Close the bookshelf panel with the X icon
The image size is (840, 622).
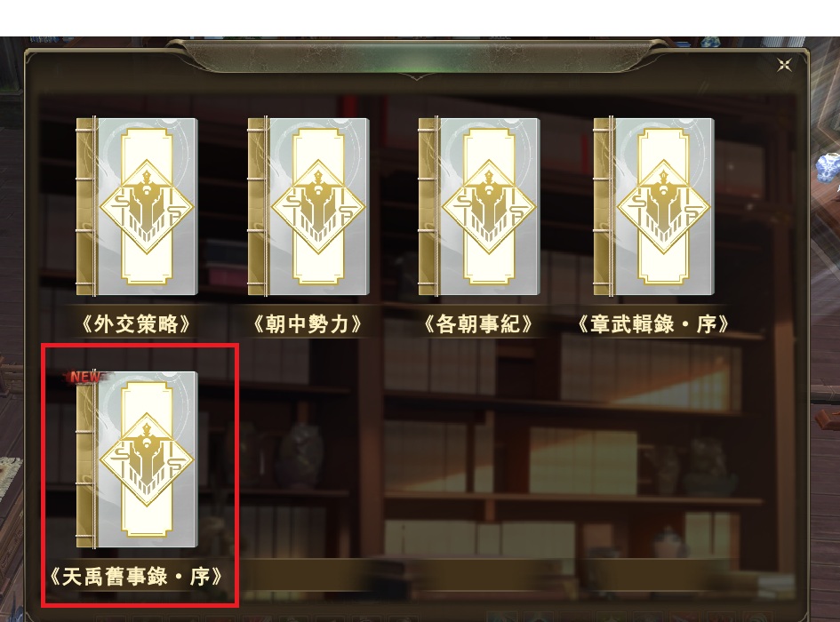784,66
